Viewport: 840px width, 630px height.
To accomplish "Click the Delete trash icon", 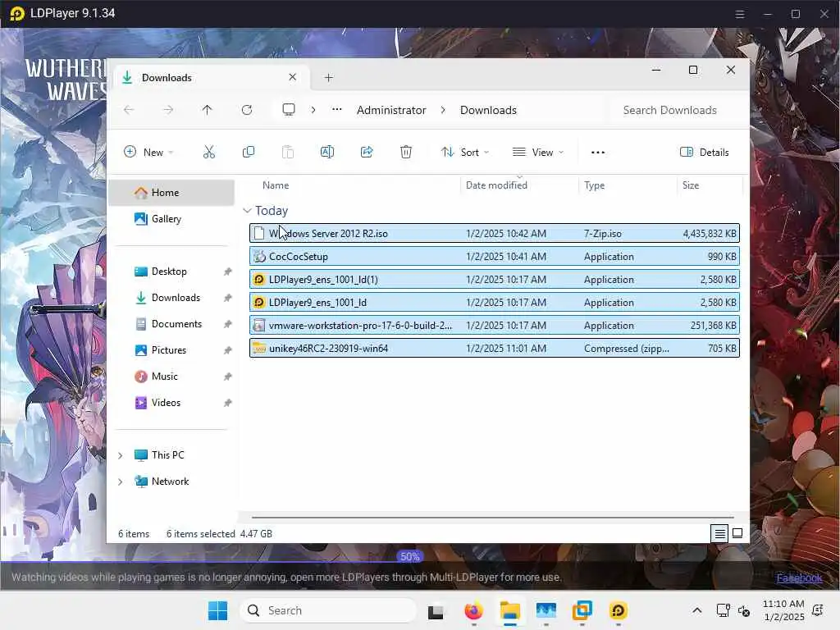I will [x=406, y=152].
